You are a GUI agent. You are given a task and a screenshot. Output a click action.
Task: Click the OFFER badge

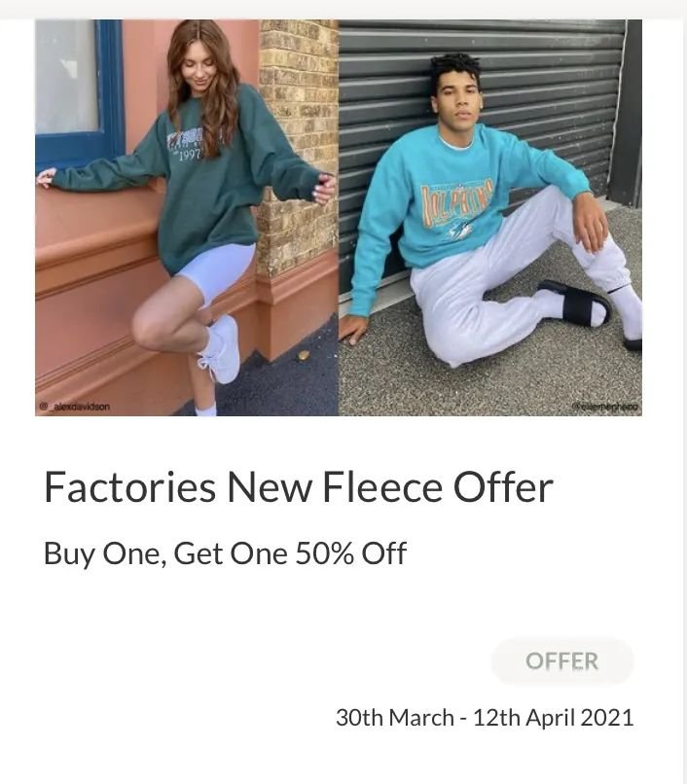tap(562, 661)
